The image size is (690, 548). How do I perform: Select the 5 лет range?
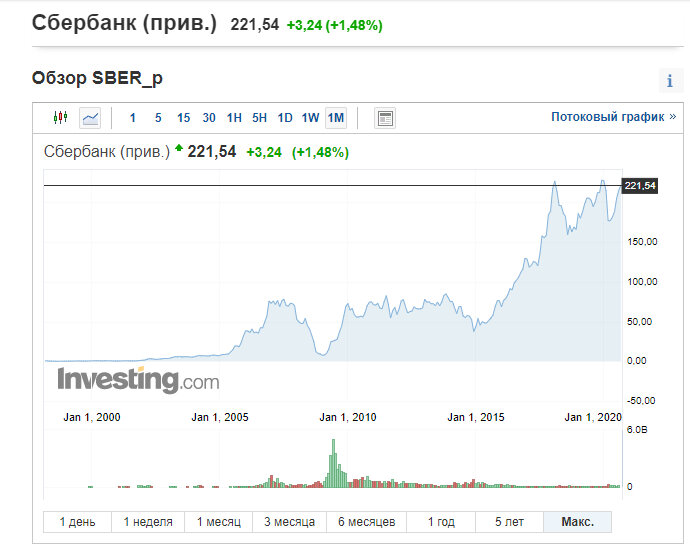pos(509,522)
